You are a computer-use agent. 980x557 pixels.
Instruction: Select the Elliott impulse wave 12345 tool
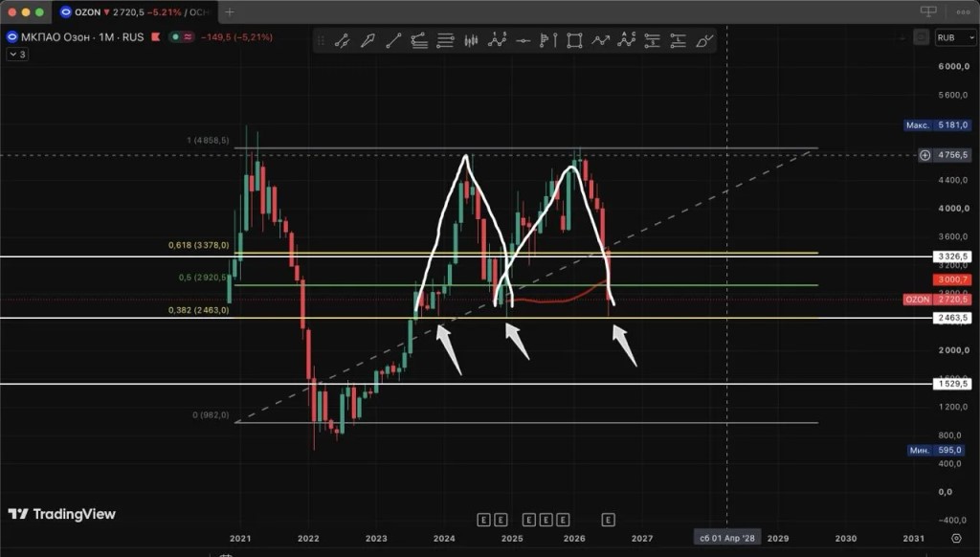(x=497, y=40)
